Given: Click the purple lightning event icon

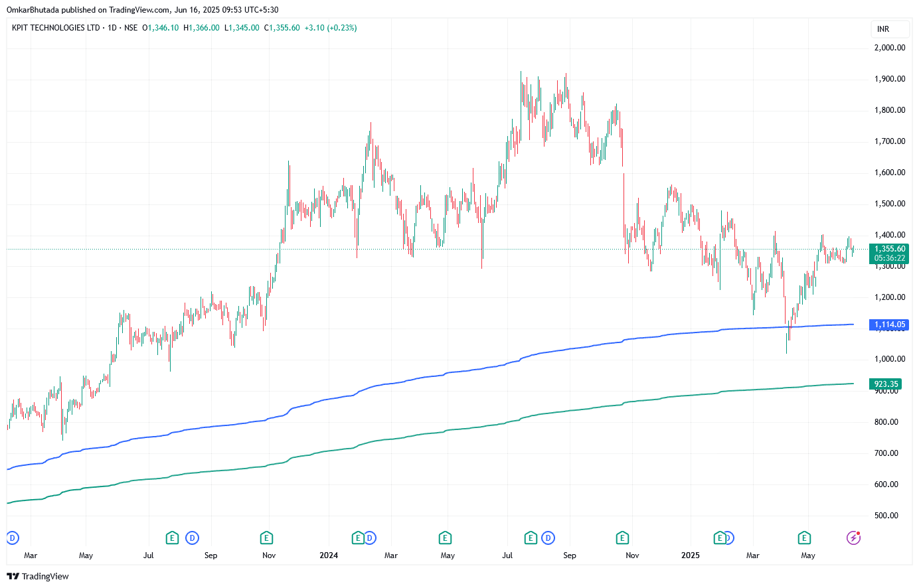Looking at the screenshot, I should [x=853, y=538].
